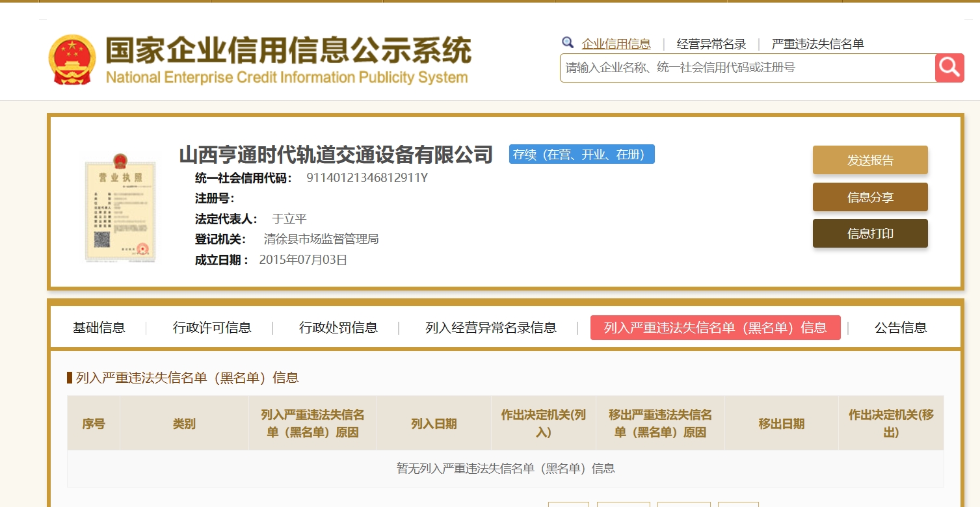Select the 经营异常名录 search category
This screenshot has width=980, height=507.
click(711, 44)
